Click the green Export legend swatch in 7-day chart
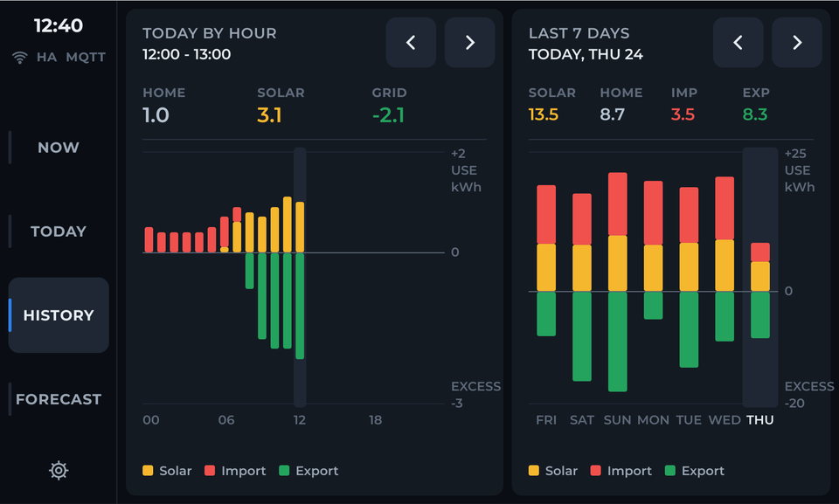 point(670,471)
